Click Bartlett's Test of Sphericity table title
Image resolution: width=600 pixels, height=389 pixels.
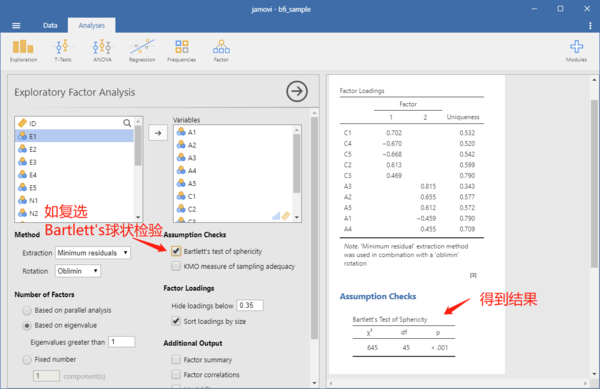[x=390, y=319]
